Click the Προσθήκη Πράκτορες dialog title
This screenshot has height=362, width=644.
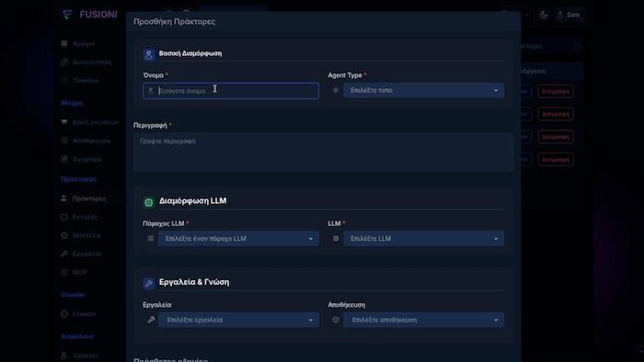(x=174, y=22)
